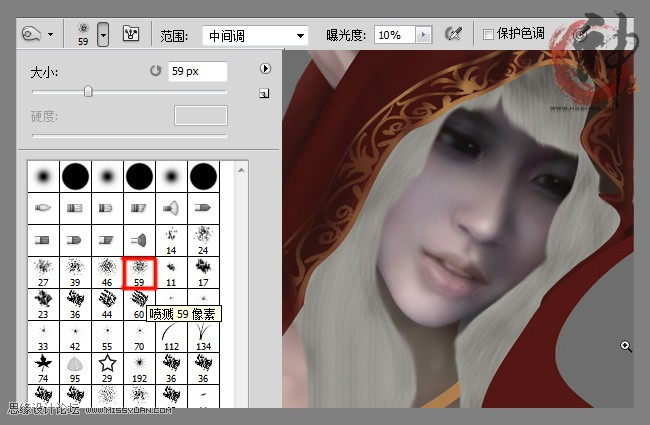The image size is (650, 425).
Task: Select the star outline 29 brush
Action: tap(107, 368)
